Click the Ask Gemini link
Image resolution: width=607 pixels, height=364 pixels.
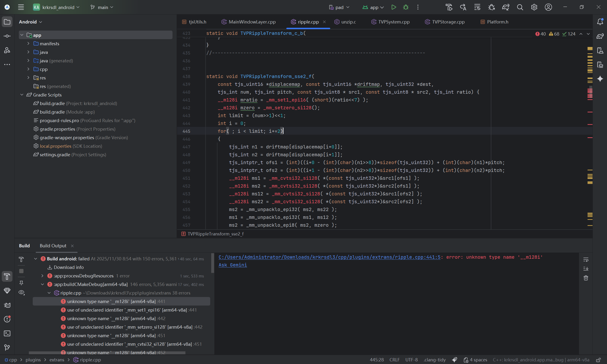pos(233,265)
